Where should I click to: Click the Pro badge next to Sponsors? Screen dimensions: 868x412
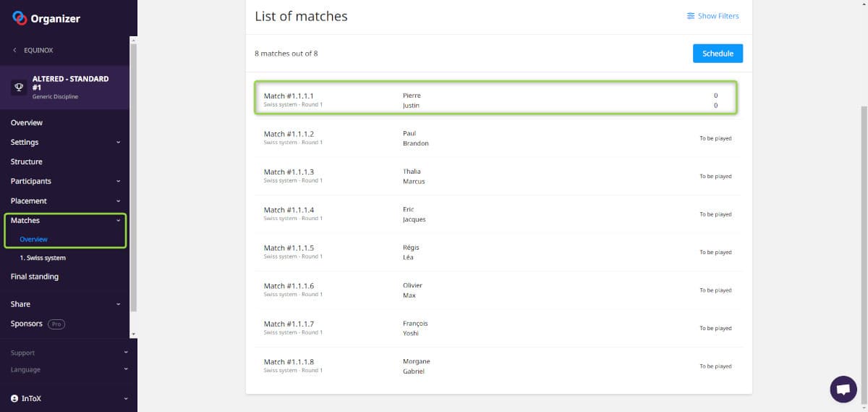pos(56,324)
